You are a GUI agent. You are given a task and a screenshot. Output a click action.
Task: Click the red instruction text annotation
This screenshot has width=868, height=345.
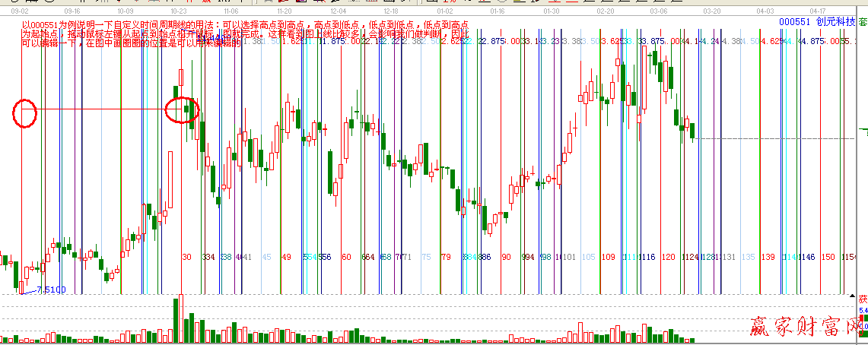tap(243, 34)
